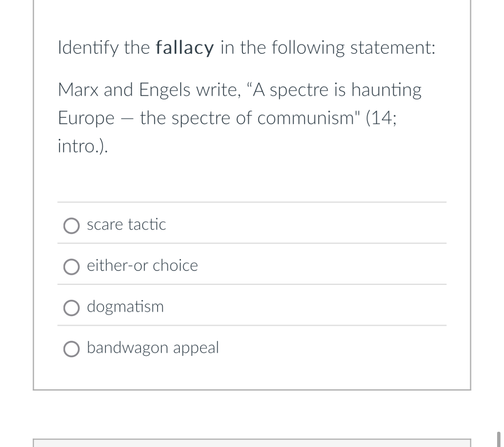
Task: Click the "either-or choice" answer text
Action: tap(142, 266)
